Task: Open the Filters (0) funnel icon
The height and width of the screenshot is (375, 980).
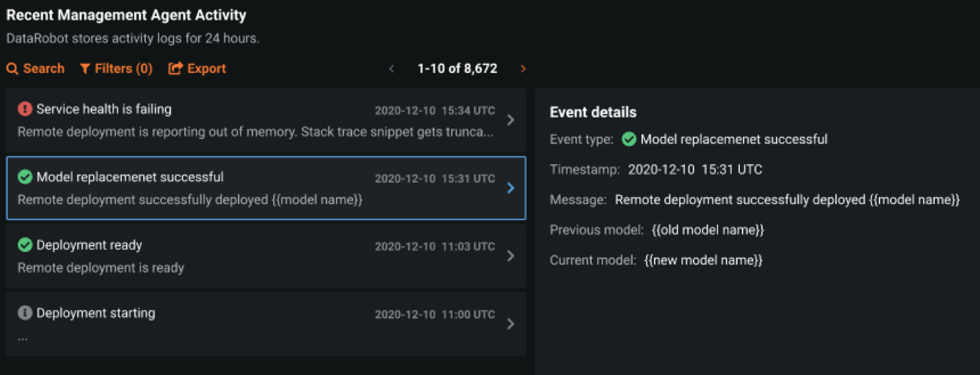Action: pos(85,69)
